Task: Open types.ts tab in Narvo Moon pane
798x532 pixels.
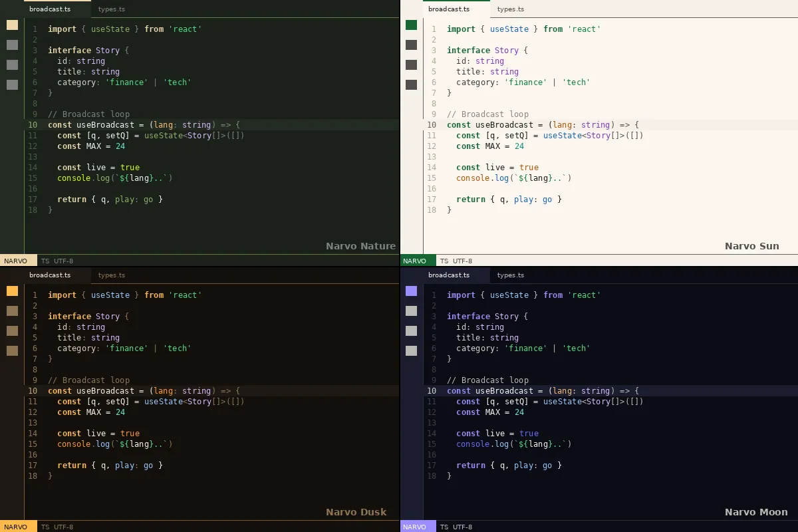Action: [511, 275]
